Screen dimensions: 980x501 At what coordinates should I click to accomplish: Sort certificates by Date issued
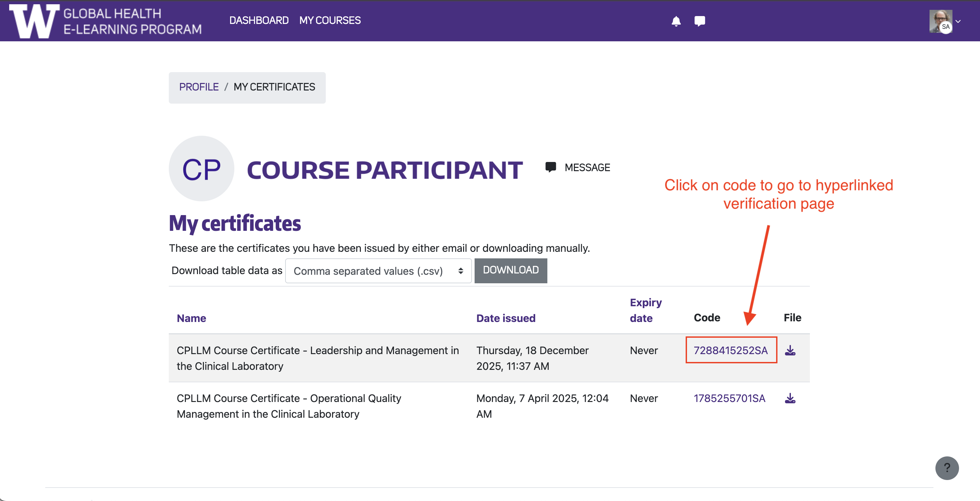point(505,318)
